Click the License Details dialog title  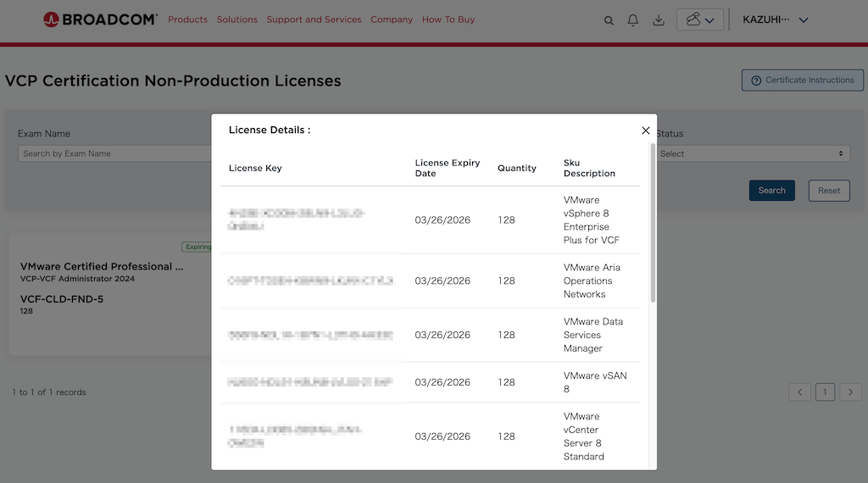[x=270, y=130]
